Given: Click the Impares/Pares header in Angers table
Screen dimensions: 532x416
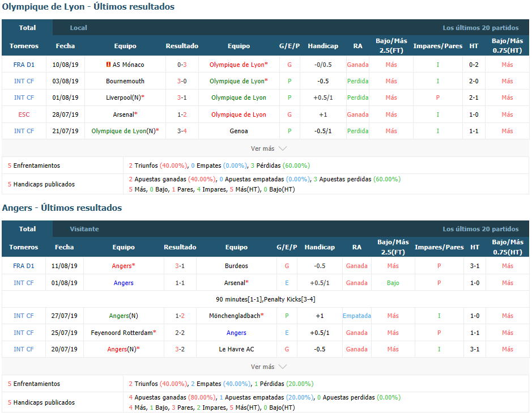Looking at the screenshot, I should coord(439,247).
